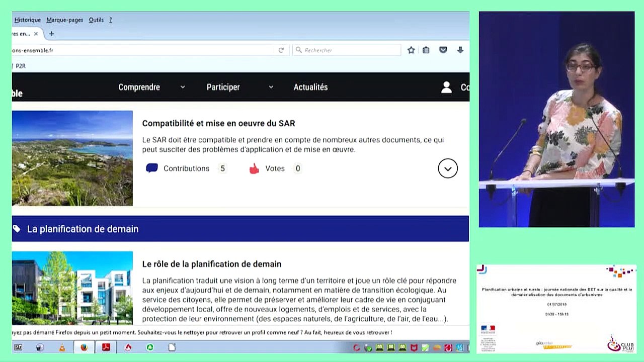Open the downloads arrow icon

[x=460, y=50]
